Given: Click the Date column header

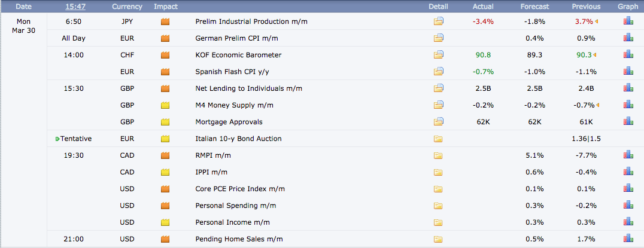Looking at the screenshot, I should click(x=24, y=7).
